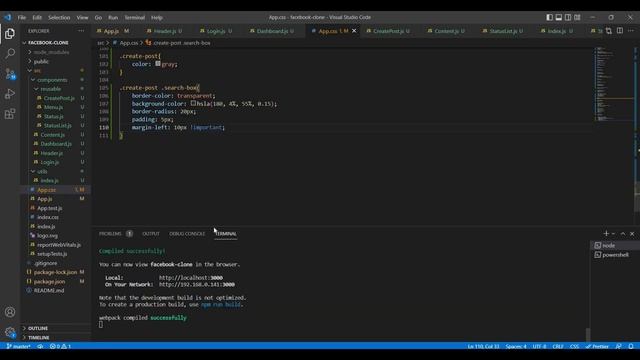Image resolution: width=640 pixels, height=360 pixels.
Task: Click the CSS language mode indicator
Action: tap(574, 346)
